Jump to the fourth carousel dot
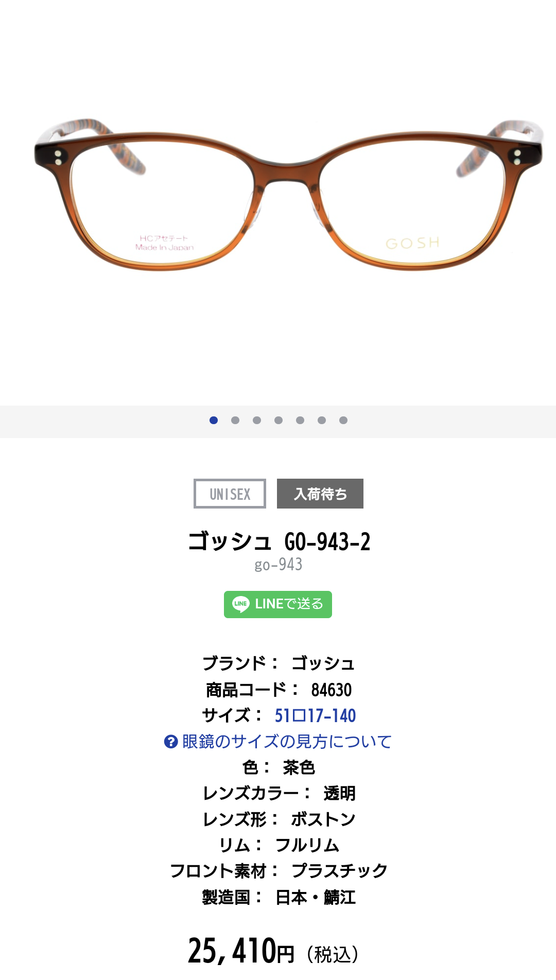The height and width of the screenshot is (980, 556). coord(279,421)
